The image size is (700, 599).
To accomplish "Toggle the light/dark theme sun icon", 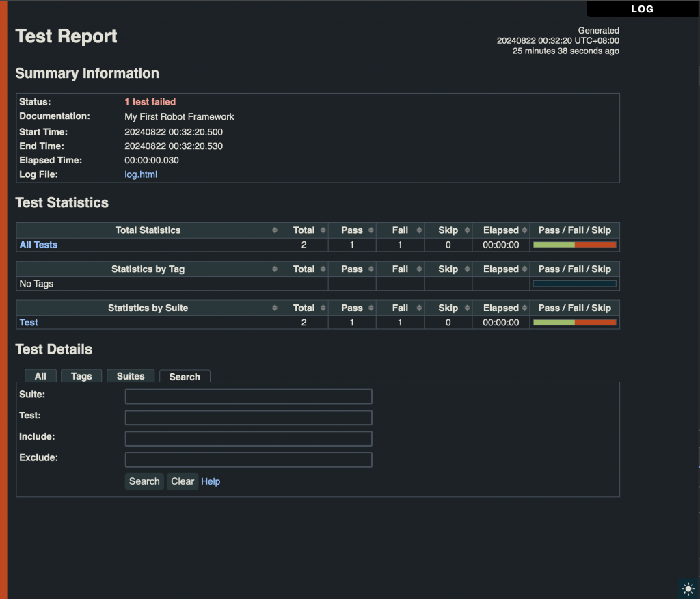I will [x=688, y=589].
